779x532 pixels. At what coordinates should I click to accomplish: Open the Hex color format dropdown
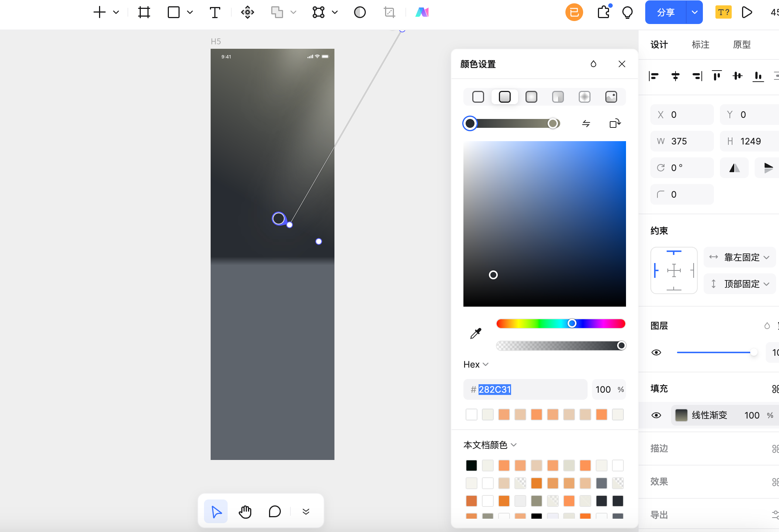coord(476,364)
